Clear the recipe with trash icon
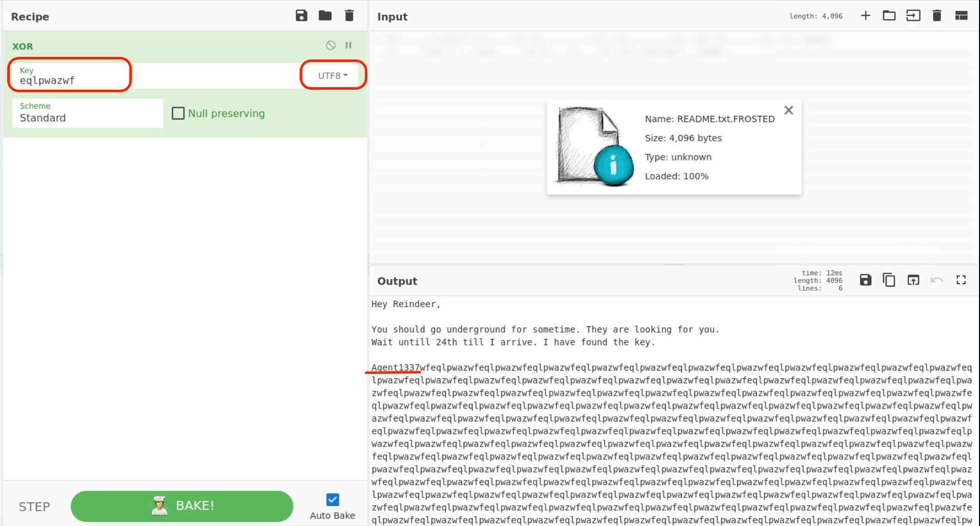980x526 pixels. click(x=349, y=16)
